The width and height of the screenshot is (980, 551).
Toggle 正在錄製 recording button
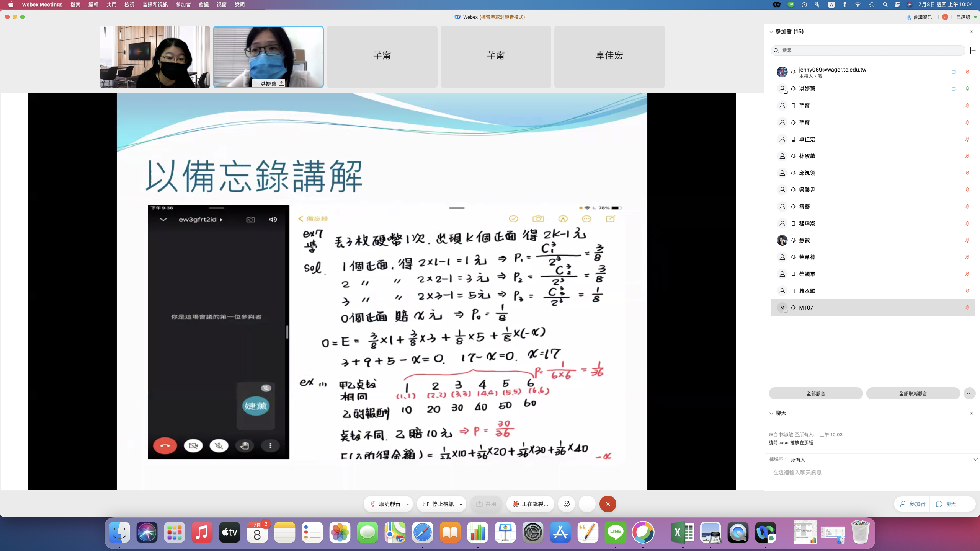tap(530, 504)
